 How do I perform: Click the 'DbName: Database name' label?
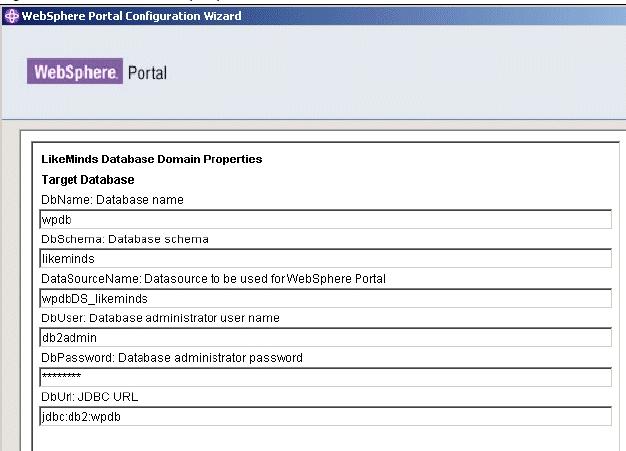click(x=112, y=200)
